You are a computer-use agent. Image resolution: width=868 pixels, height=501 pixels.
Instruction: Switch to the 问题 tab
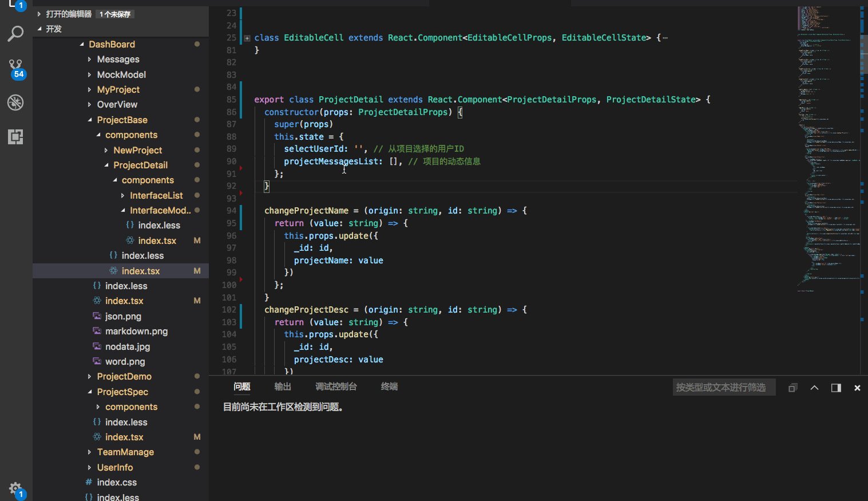[x=242, y=386]
